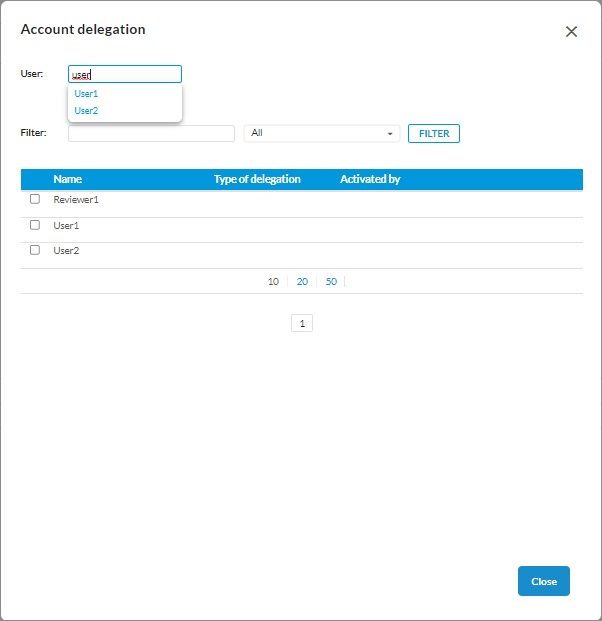Select the Reviewer1 name in the table
This screenshot has height=621, width=602.
pyautogui.click(x=76, y=200)
